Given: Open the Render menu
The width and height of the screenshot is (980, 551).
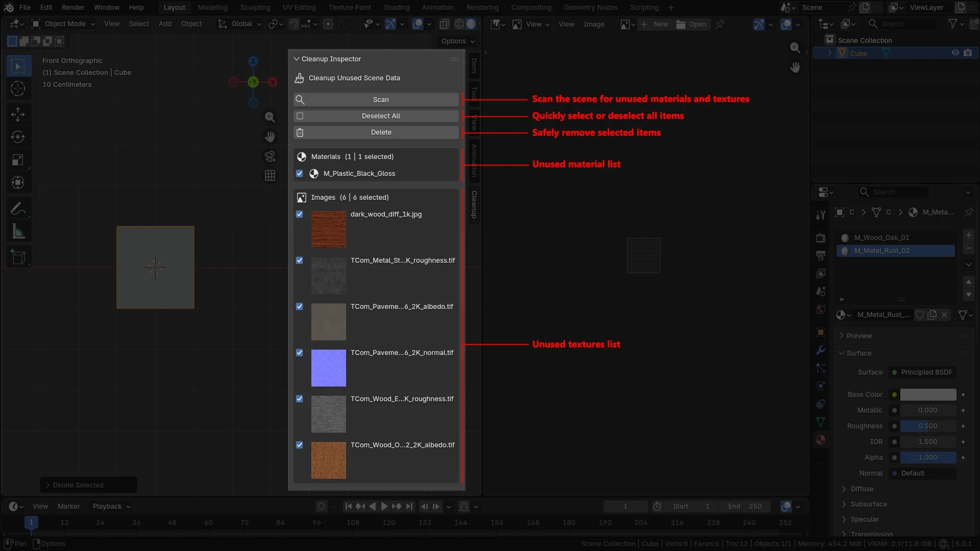Looking at the screenshot, I should point(73,8).
